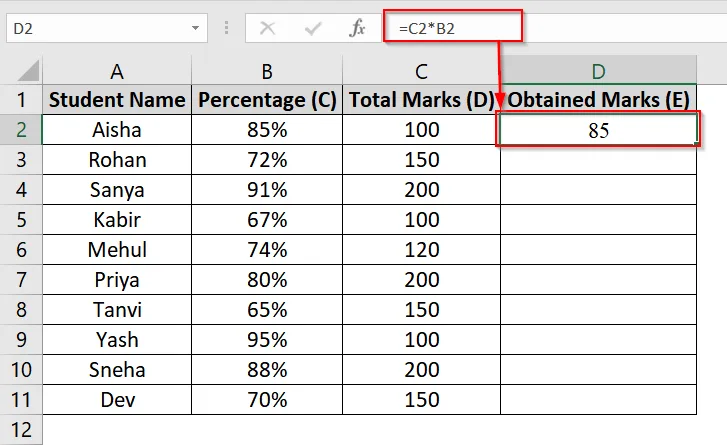Select Rohan's total marks cell 150

(x=421, y=159)
